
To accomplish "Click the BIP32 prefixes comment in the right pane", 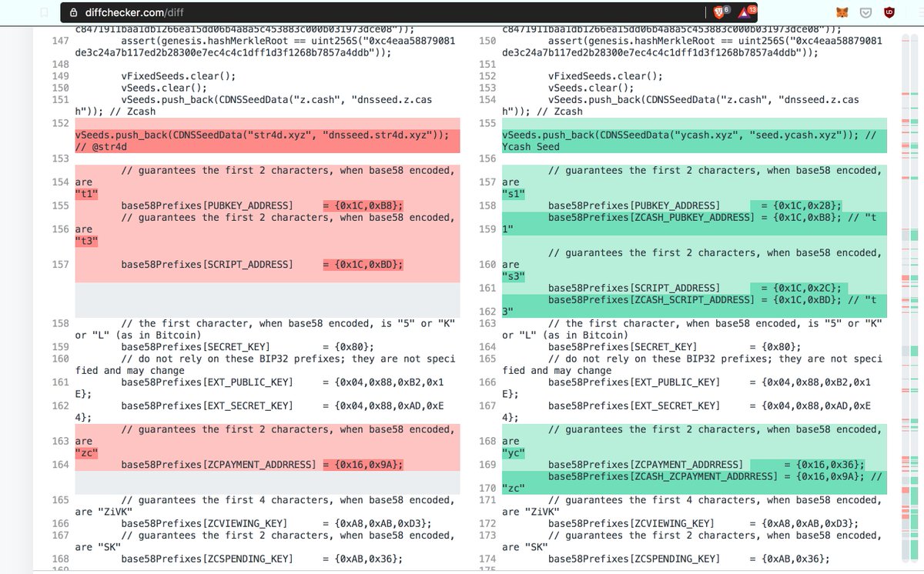I will pyautogui.click(x=694, y=365).
